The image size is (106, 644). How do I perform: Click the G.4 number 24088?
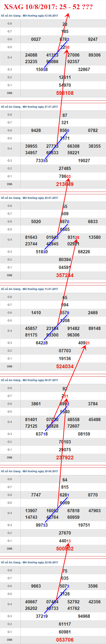31,55
